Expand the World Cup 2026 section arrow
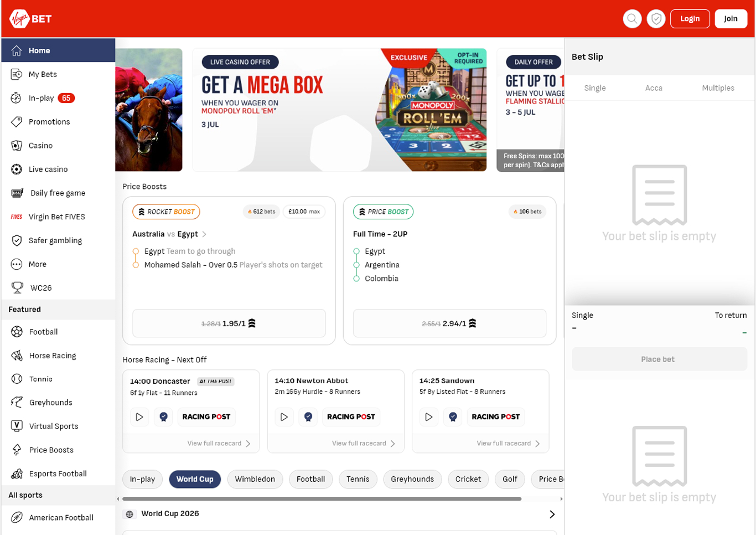This screenshot has width=756, height=535. (x=552, y=514)
